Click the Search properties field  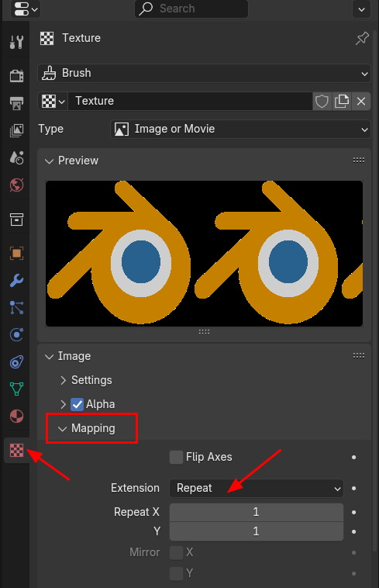pyautogui.click(x=191, y=9)
